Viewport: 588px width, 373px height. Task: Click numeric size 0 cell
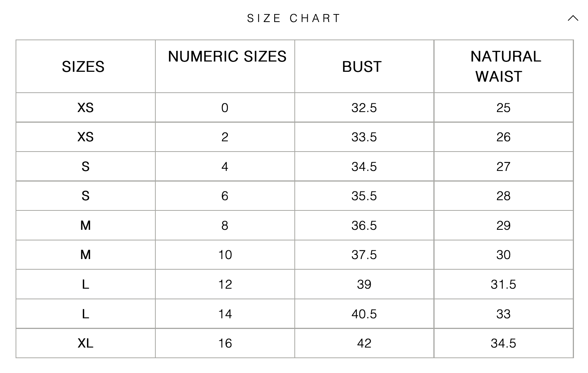pyautogui.click(x=225, y=108)
